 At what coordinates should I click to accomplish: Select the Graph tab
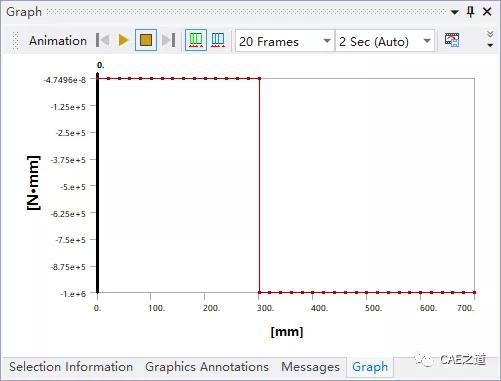370,367
